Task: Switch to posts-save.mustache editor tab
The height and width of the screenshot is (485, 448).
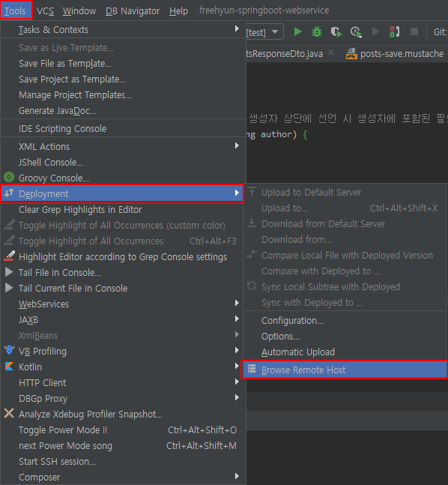Action: point(395,53)
